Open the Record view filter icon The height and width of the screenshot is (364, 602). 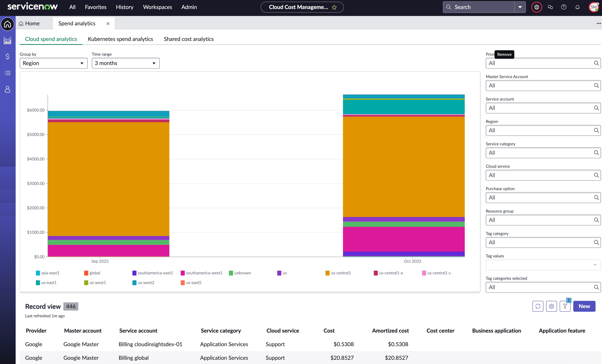click(565, 306)
